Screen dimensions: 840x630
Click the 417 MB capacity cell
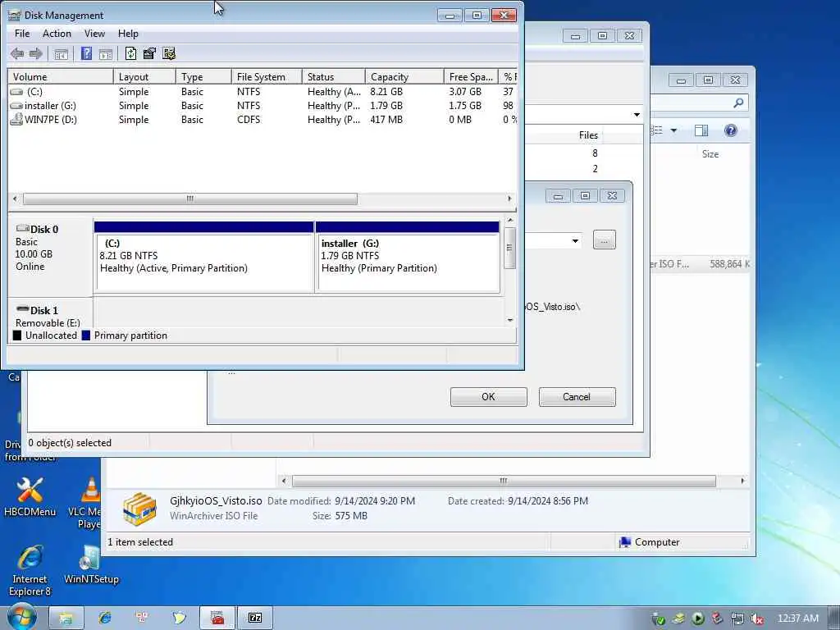tap(386, 120)
